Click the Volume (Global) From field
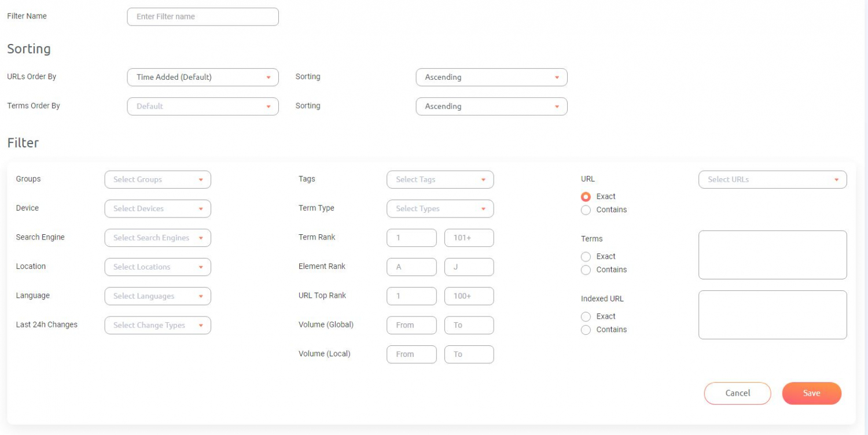Screen dimensions: 868x435 click(411, 325)
